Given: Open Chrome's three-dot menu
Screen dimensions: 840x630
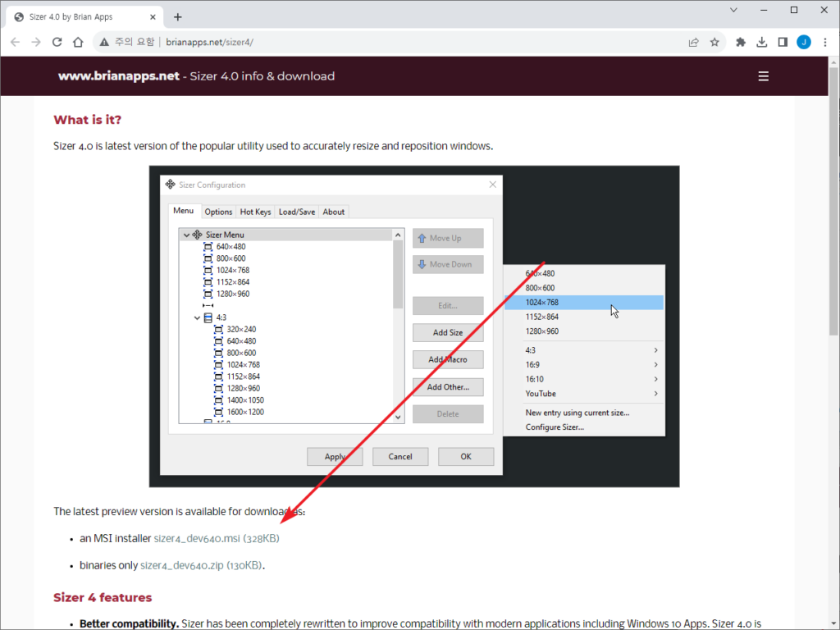Looking at the screenshot, I should (x=824, y=42).
